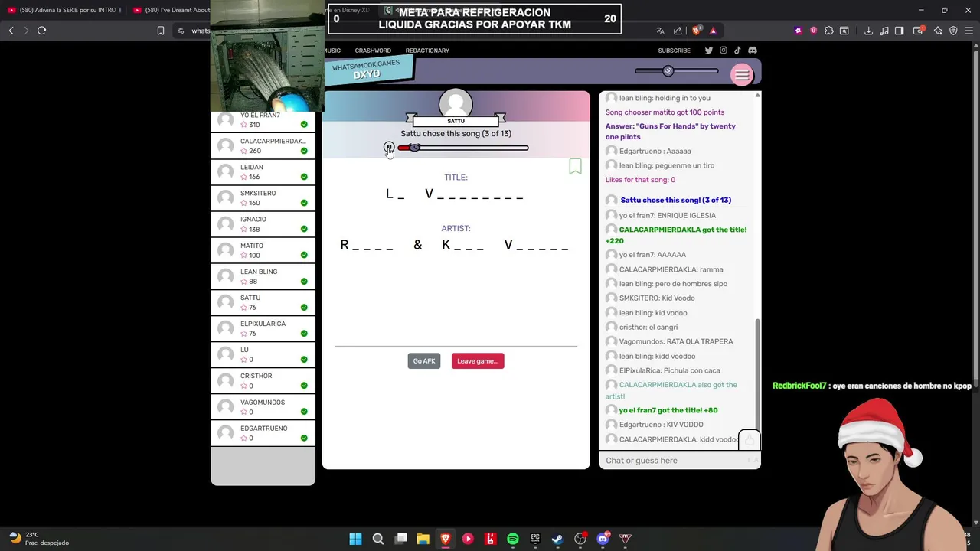980x551 pixels.
Task: Adjust the volume slider in the header
Action: [677, 71]
